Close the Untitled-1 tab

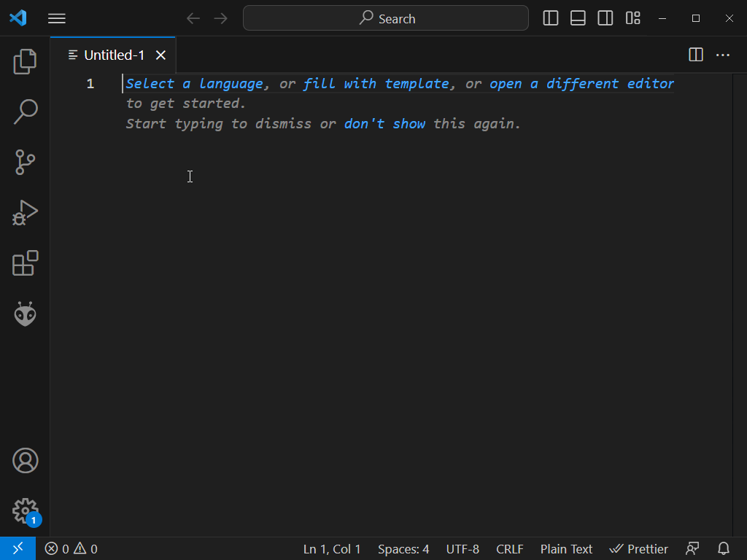[x=161, y=55]
